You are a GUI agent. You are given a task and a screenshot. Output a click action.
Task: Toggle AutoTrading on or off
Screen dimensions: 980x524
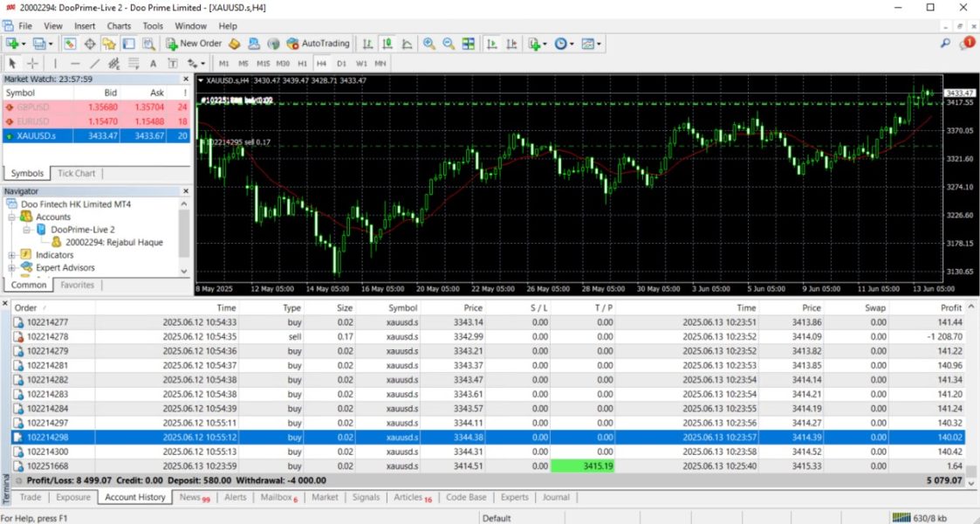point(319,44)
